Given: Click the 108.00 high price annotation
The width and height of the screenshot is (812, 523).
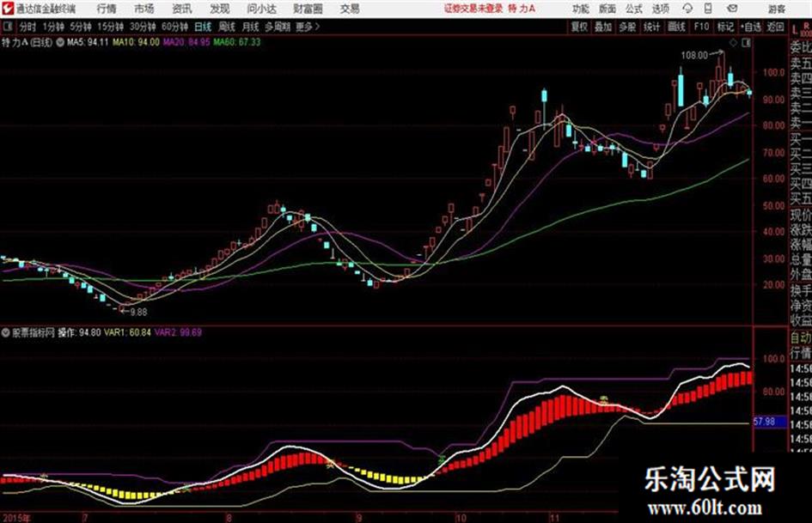Looking at the screenshot, I should click(x=694, y=55).
